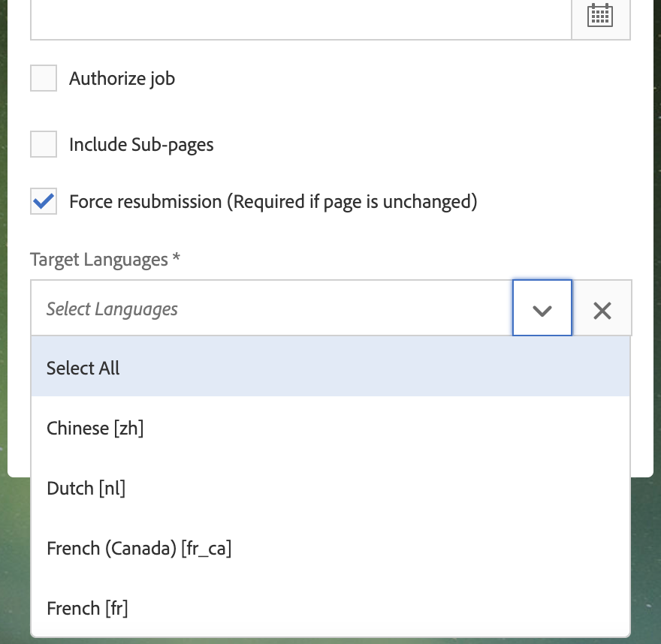Viewport: 661px width, 644px height.
Task: Clear selected languages with the X icon
Action: [602, 310]
